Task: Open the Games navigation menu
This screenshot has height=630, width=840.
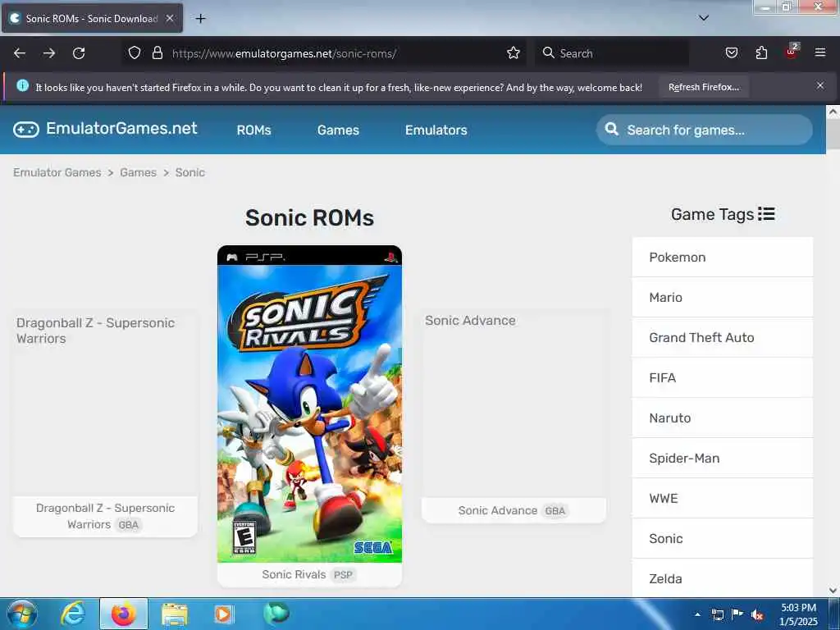Action: [338, 130]
